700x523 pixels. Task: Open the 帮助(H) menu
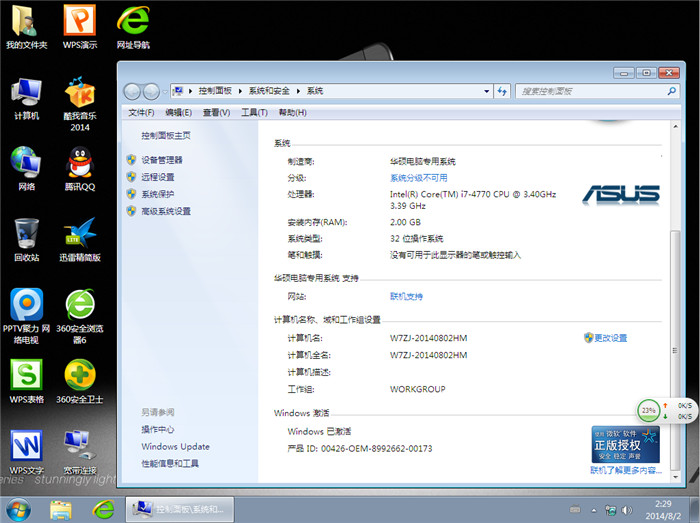click(293, 112)
